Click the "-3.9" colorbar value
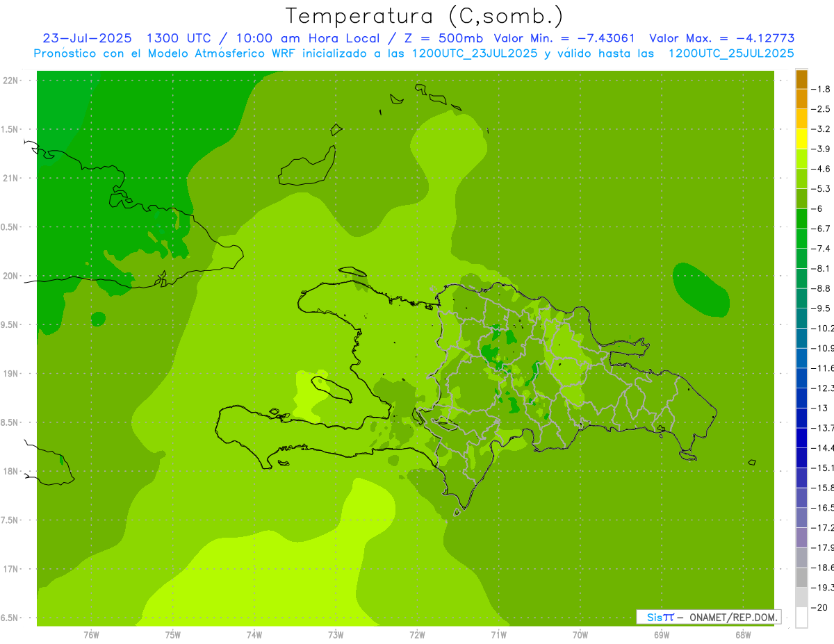Image resolution: width=834 pixels, height=644 pixels. pyautogui.click(x=821, y=149)
